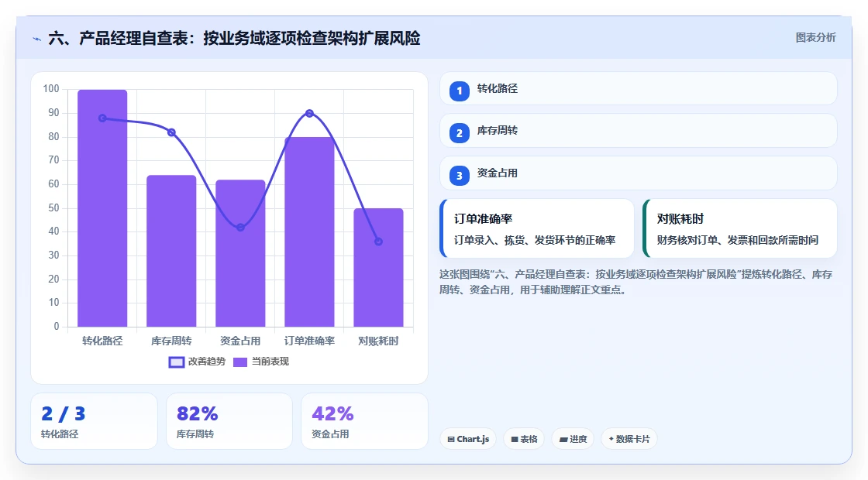This screenshot has height=480, width=868.
Task: Click the 表格 tag
Action: pyautogui.click(x=524, y=439)
